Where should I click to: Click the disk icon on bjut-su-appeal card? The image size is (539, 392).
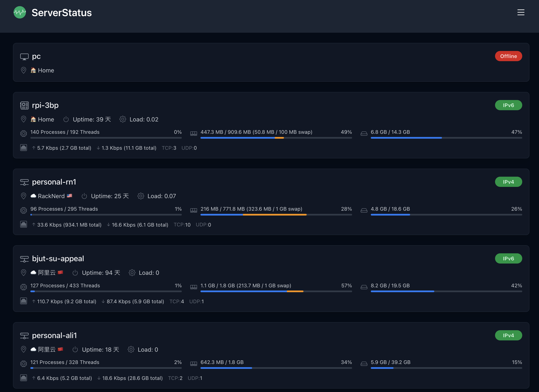pyautogui.click(x=364, y=287)
